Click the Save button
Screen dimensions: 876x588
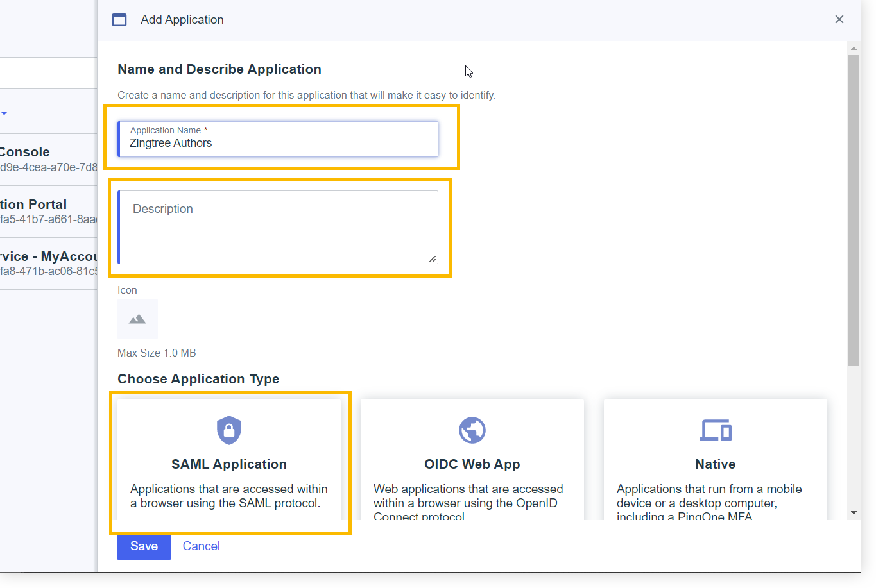[144, 546]
